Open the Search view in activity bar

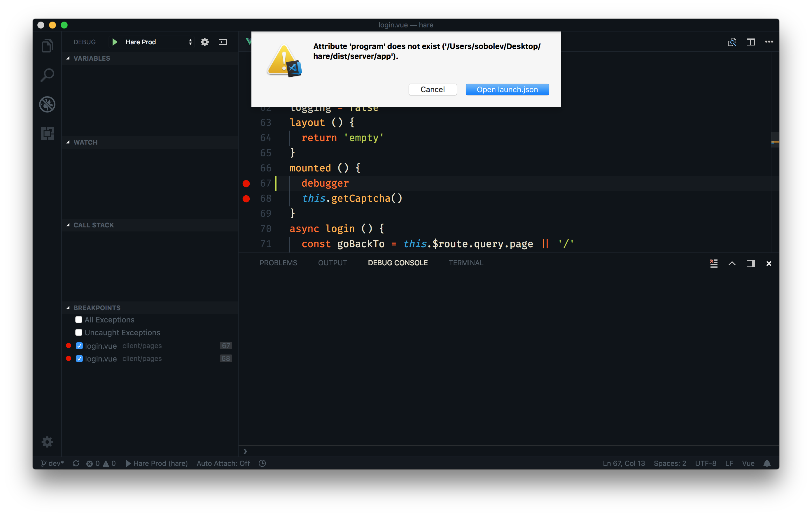pos(47,75)
